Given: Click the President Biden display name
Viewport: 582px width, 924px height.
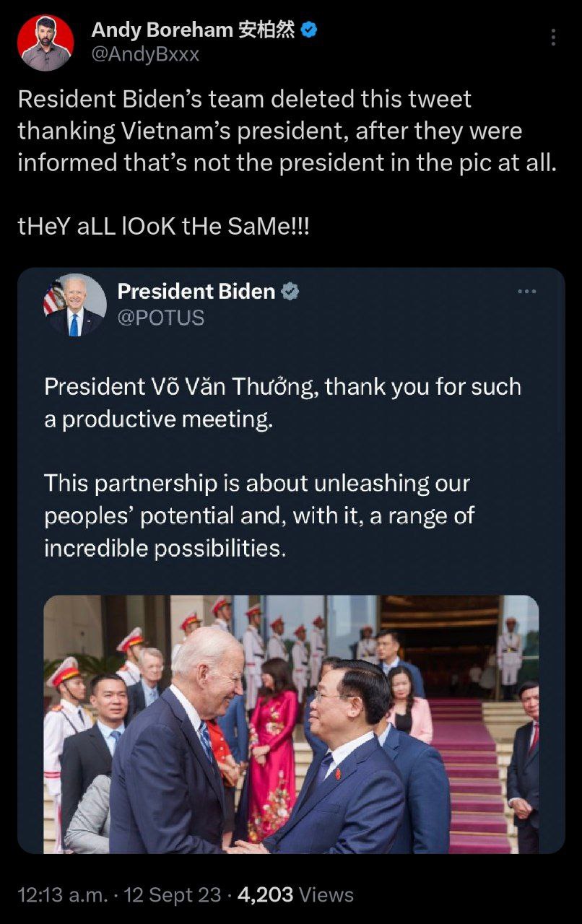Looking at the screenshot, I should pyautogui.click(x=196, y=292).
